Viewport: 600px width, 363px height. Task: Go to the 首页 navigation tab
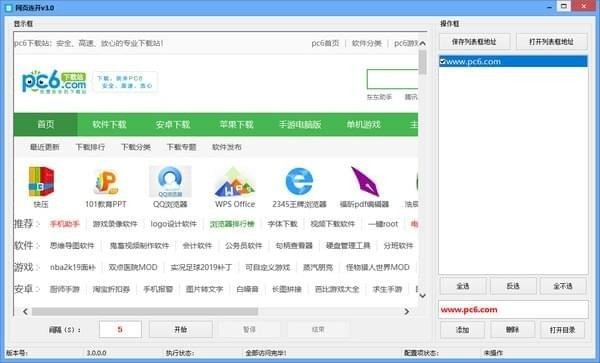coord(46,124)
